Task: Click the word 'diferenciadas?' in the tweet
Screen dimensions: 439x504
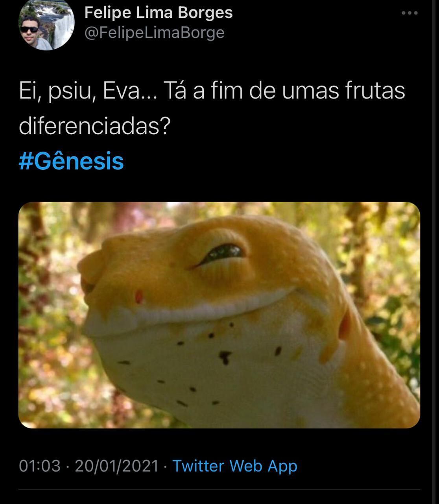Action: (94, 126)
